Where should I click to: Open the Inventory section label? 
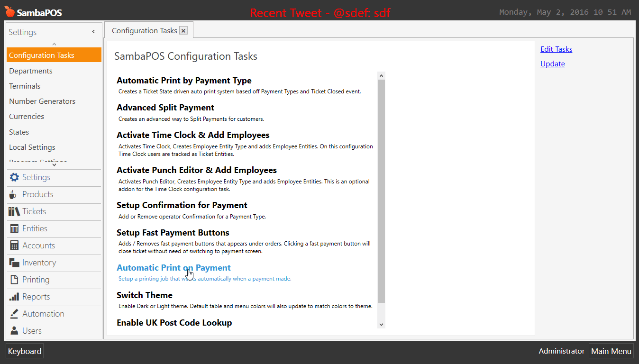click(x=39, y=263)
